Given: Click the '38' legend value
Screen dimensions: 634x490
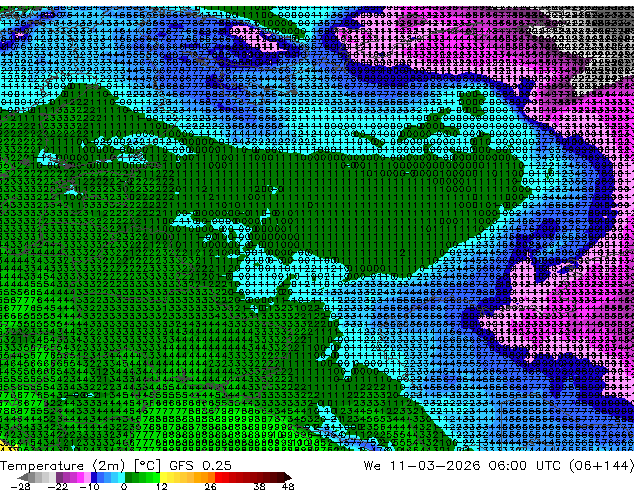Looking at the screenshot, I should [260, 486].
